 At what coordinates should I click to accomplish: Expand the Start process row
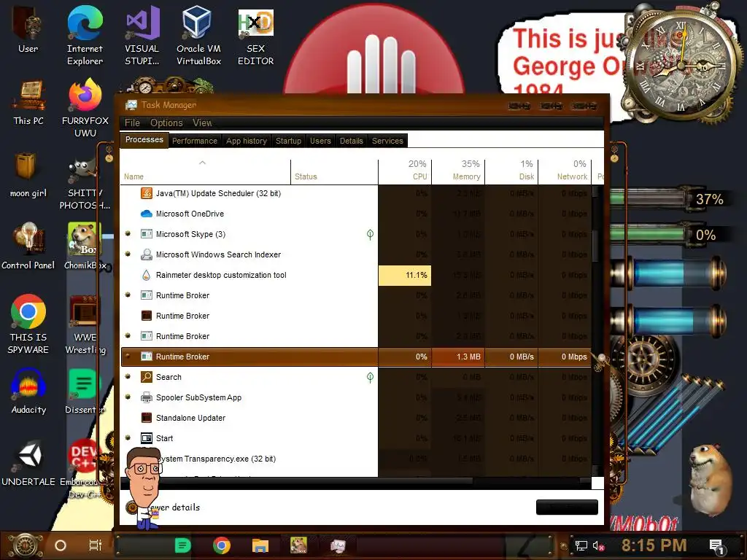[x=128, y=438]
